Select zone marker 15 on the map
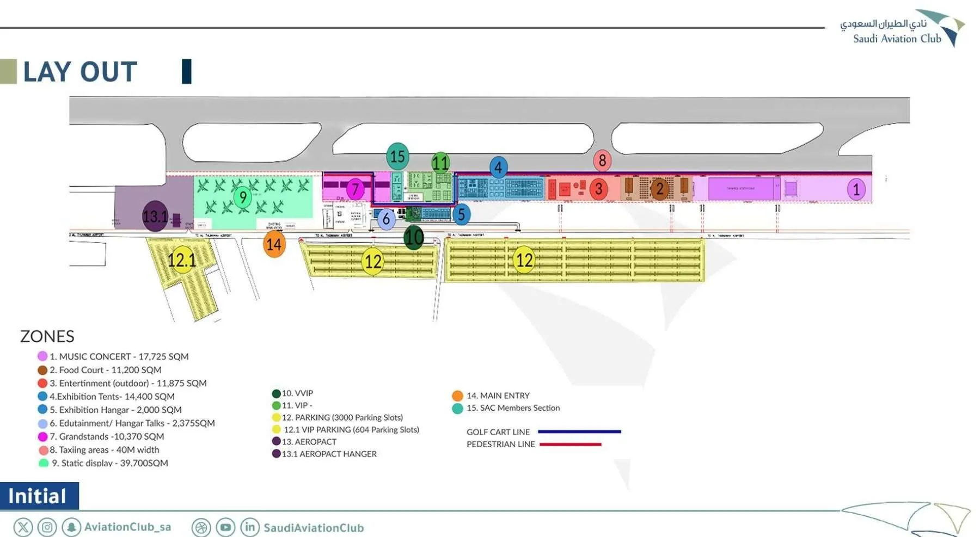The image size is (980, 537). coord(397,157)
